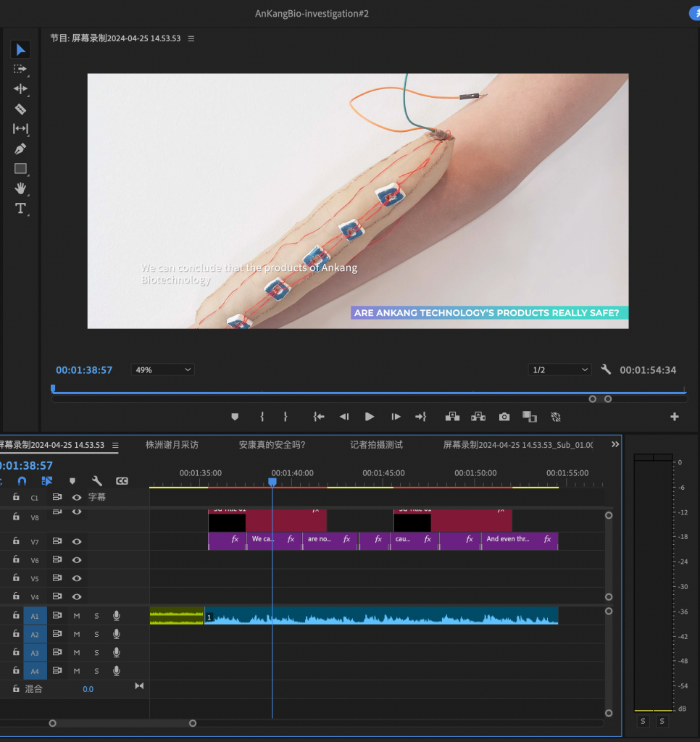Viewport: 700px width, 742px height.
Task: Click program monitor timecode 00:01:38:57
Action: coord(84,370)
